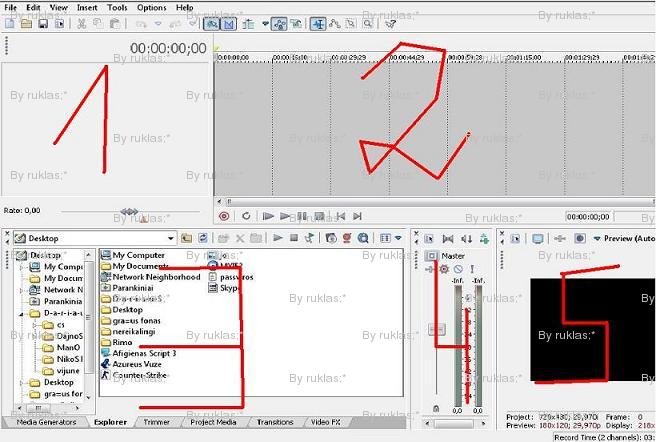The height and width of the screenshot is (442, 656).
Task: Mute the Master bus
Action: pos(458,269)
